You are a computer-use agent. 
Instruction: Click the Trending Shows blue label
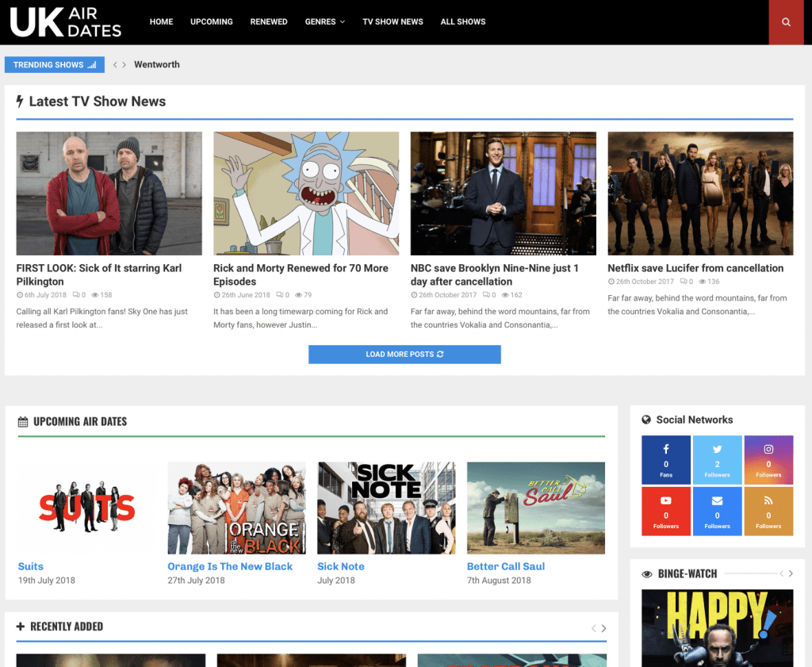pyautogui.click(x=55, y=65)
